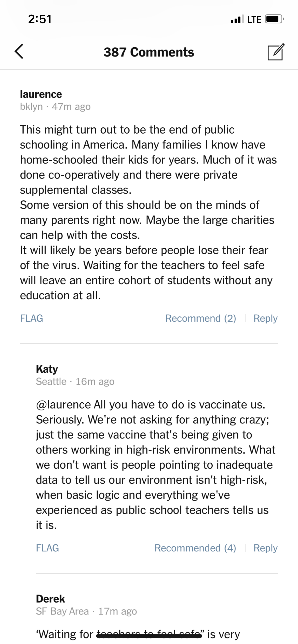
Task: Tap the back arrow icon
Action: (x=19, y=52)
